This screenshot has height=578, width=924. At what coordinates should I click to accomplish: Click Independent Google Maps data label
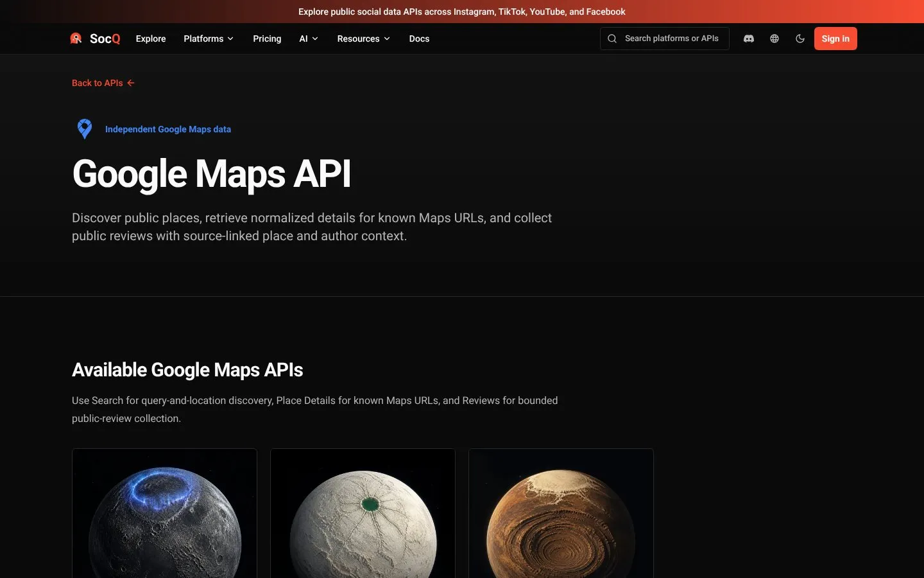click(x=168, y=129)
